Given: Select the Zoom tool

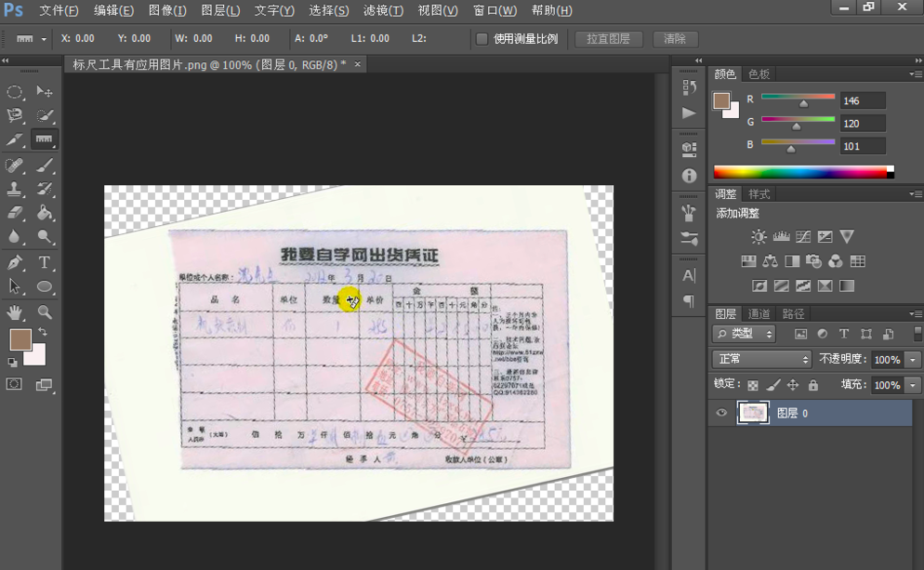Looking at the screenshot, I should (x=45, y=312).
